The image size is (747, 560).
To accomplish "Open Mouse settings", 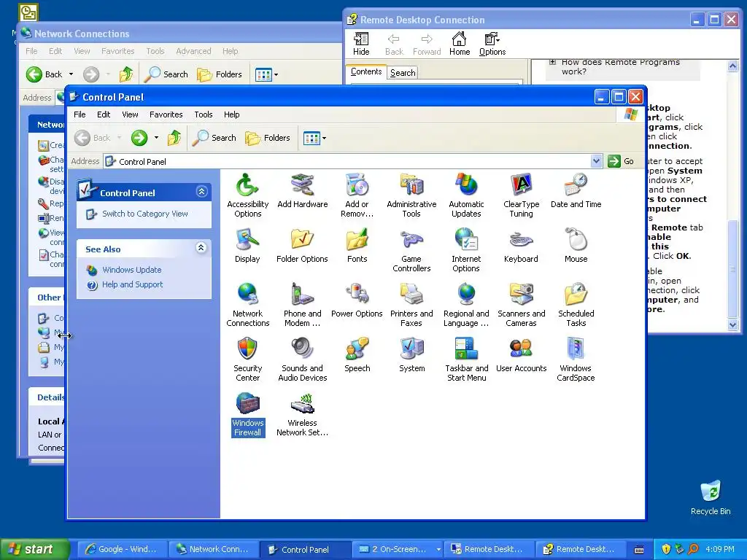I will click(x=576, y=246).
